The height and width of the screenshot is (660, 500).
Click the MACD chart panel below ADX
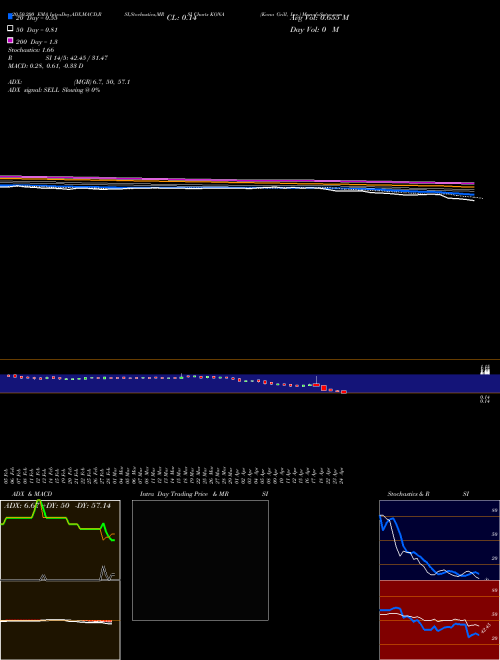[x=60, y=620]
